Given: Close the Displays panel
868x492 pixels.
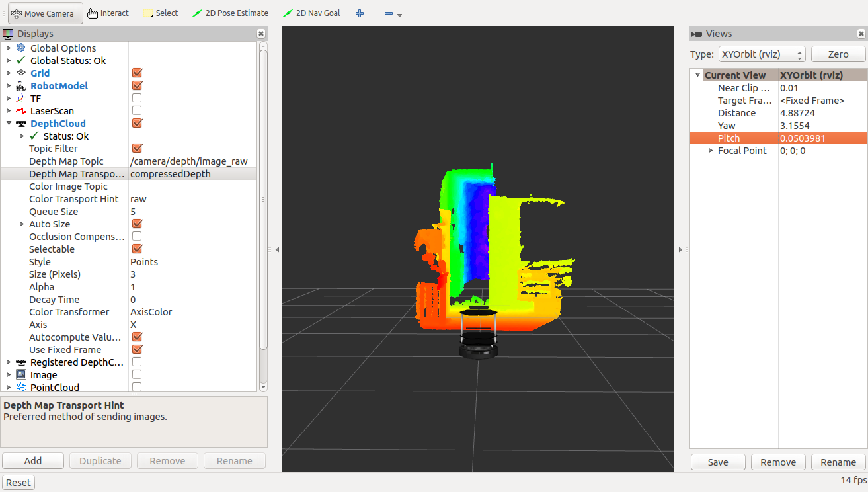Looking at the screenshot, I should point(261,34).
